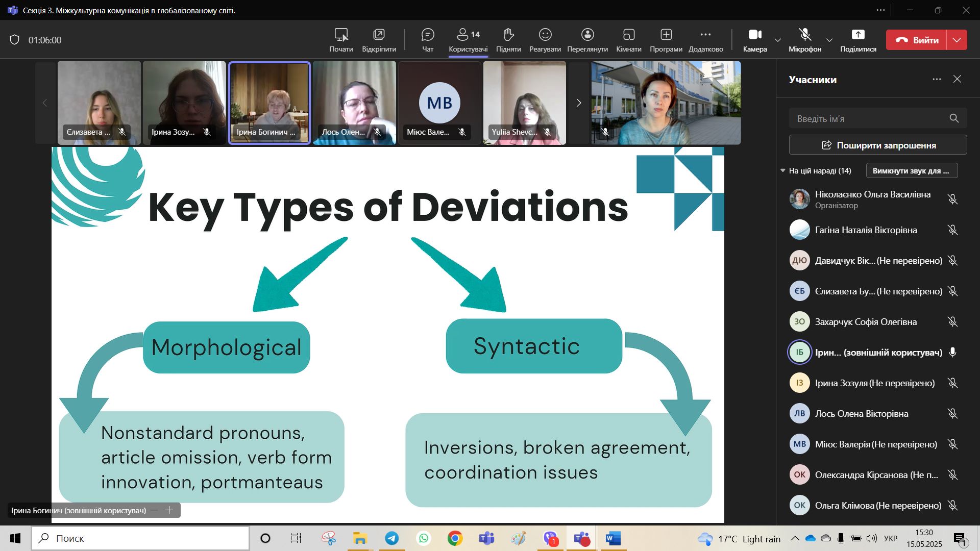The image size is (980, 551).
Task: Open participants panel three-dots menu
Action: (x=937, y=79)
